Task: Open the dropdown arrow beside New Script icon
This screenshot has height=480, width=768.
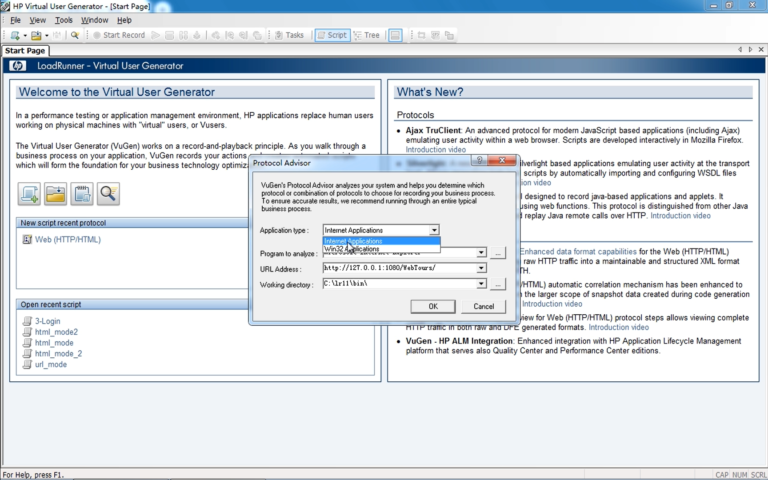Action: (x=25, y=35)
